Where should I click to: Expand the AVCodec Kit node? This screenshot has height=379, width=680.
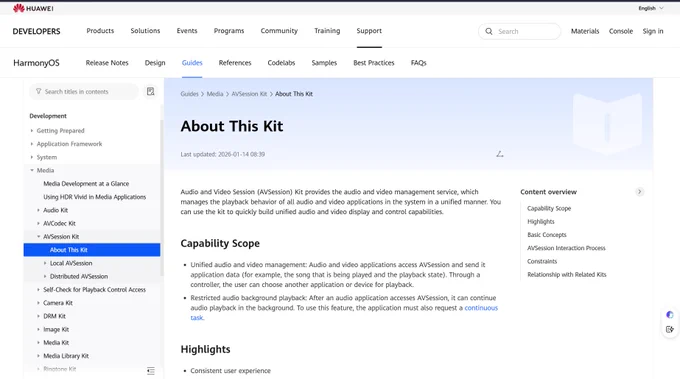(x=38, y=224)
